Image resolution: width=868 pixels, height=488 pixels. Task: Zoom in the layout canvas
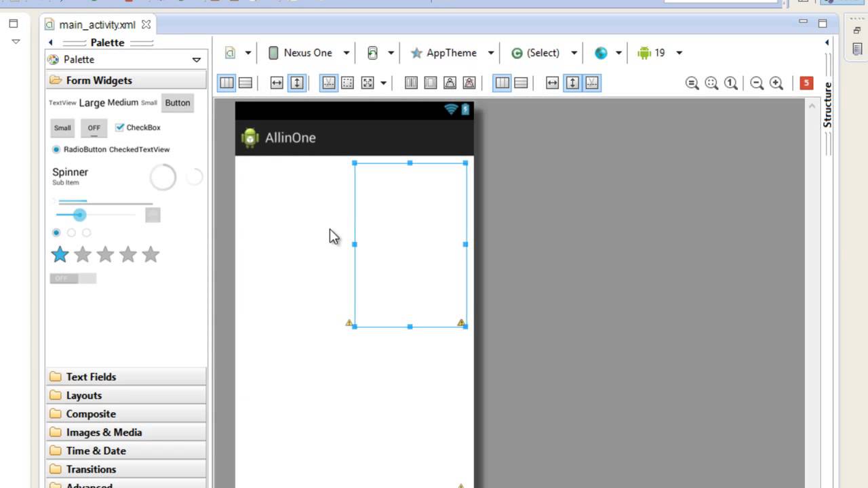pos(776,83)
